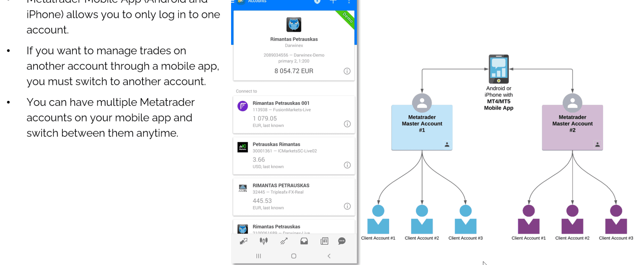
Task: Tap the Android back arrow
Action: [x=329, y=256]
